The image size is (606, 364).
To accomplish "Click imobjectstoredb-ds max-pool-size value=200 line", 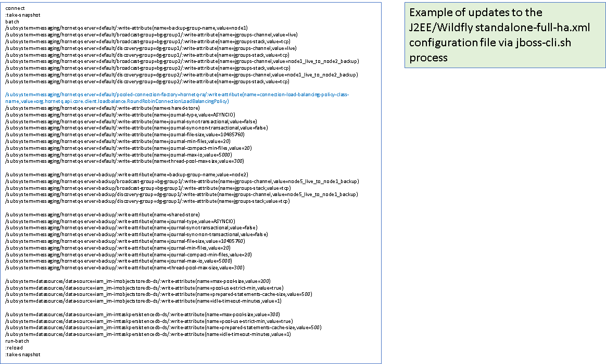I will tap(138, 281).
